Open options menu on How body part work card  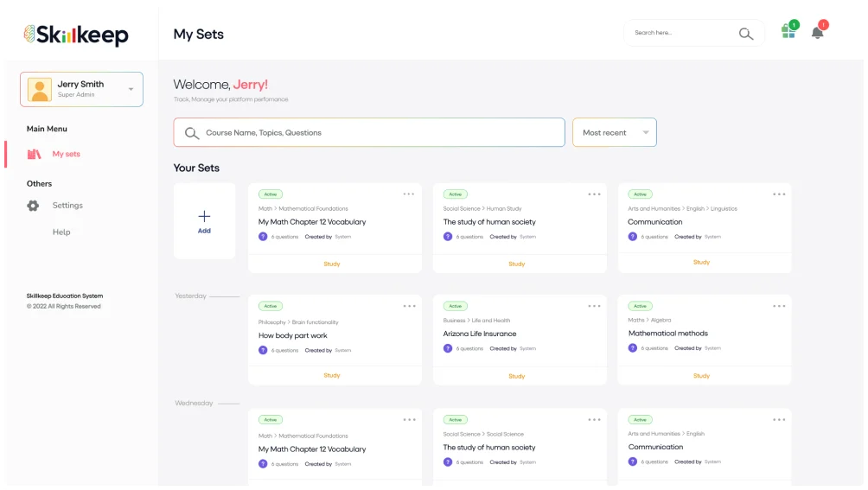[409, 306]
